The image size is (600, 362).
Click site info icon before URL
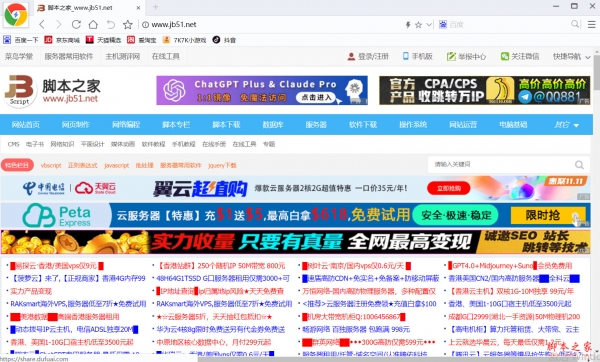coord(145,24)
